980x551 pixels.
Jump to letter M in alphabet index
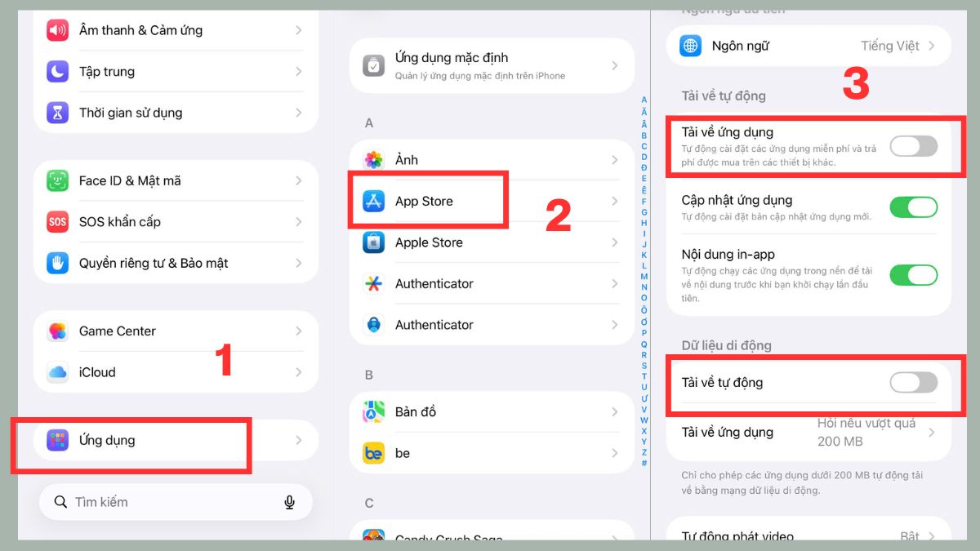tap(644, 276)
